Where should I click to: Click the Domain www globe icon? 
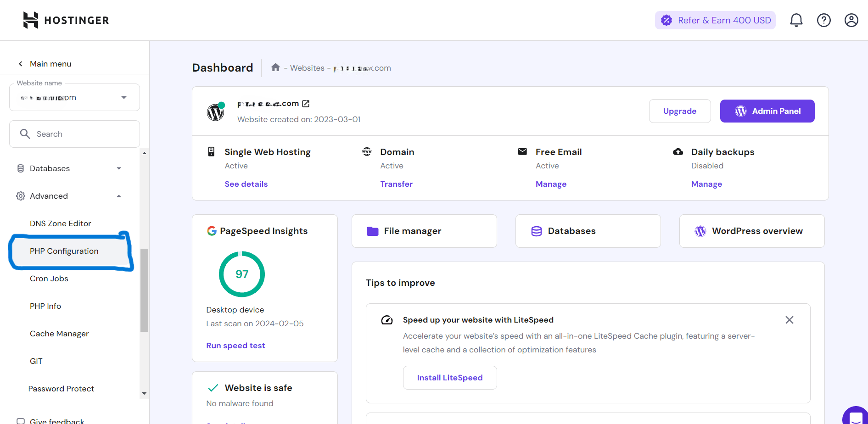pyautogui.click(x=367, y=151)
